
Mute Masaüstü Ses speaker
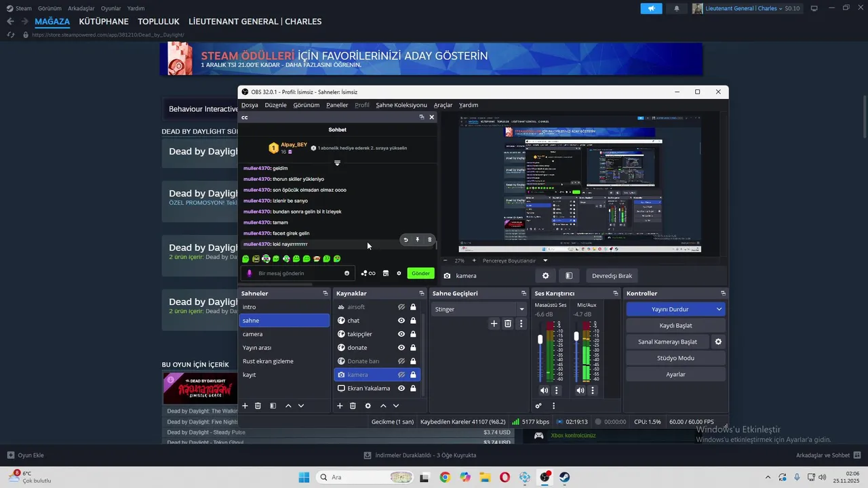click(x=544, y=390)
